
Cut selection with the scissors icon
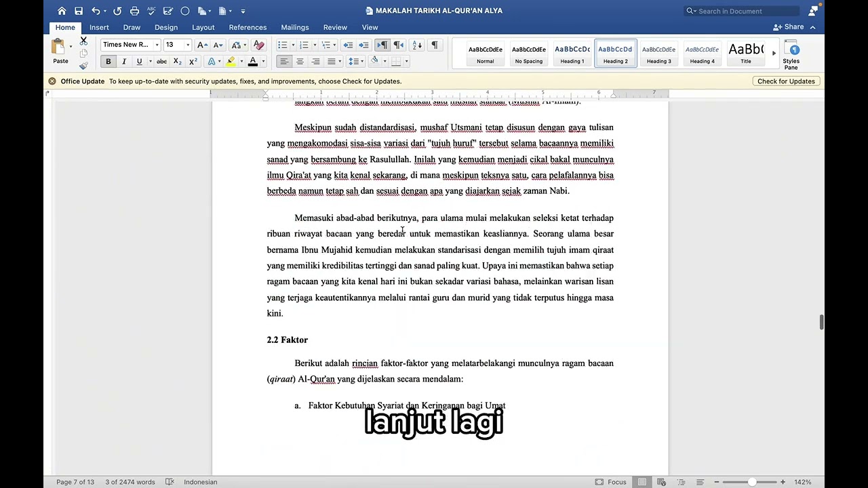[83, 41]
